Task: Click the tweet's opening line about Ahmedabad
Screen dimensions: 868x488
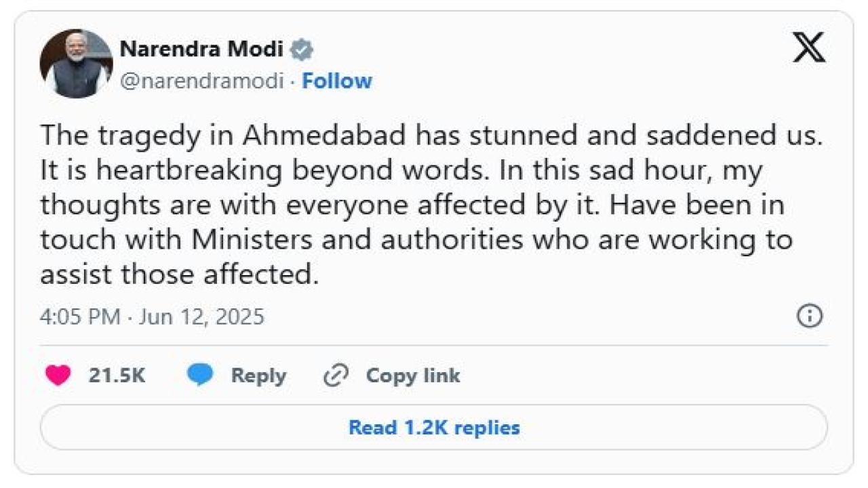Action: click(431, 136)
